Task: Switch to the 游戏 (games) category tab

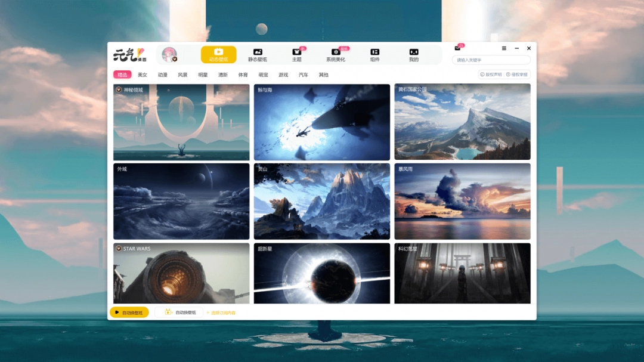Action: pos(283,75)
